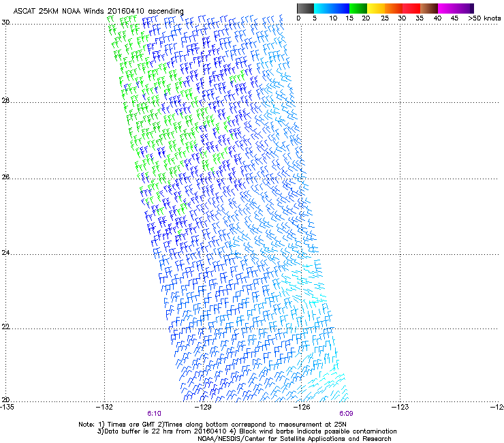Click the note 'Data buffer is 22 hrs'
The height and width of the screenshot is (443, 504).
click(144, 431)
